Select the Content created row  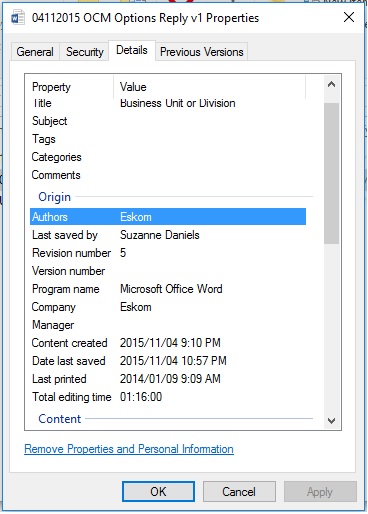(168, 343)
